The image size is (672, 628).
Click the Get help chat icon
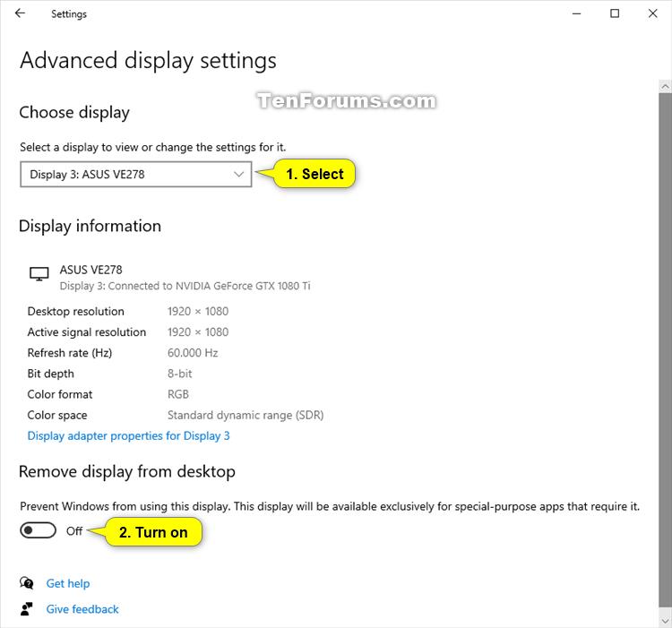click(x=27, y=583)
